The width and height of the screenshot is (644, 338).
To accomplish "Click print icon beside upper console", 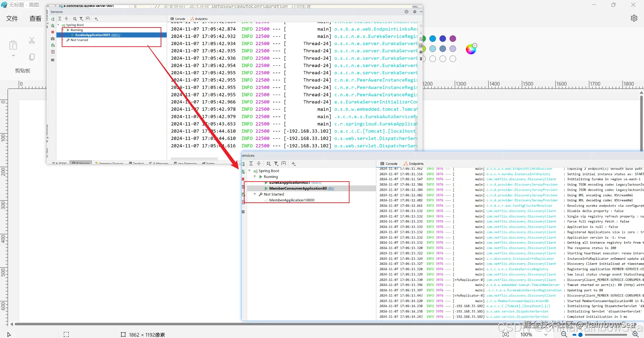I will [x=421, y=52].
